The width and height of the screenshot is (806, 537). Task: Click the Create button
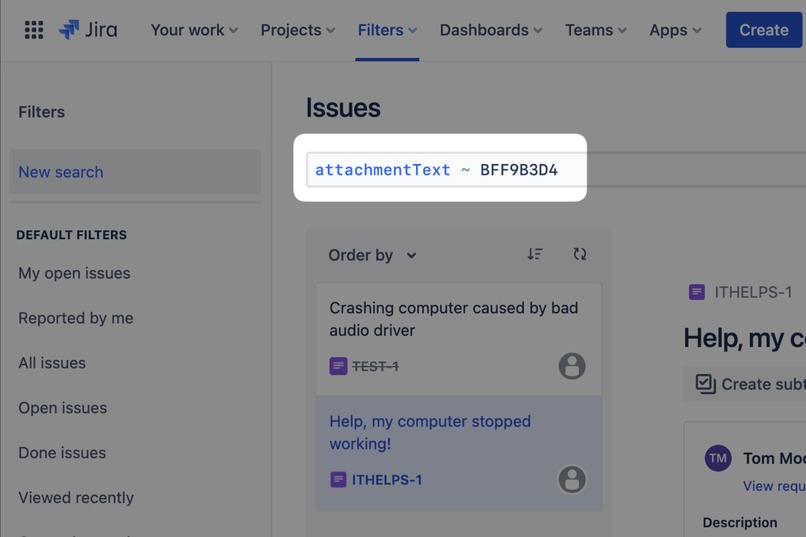tap(764, 30)
